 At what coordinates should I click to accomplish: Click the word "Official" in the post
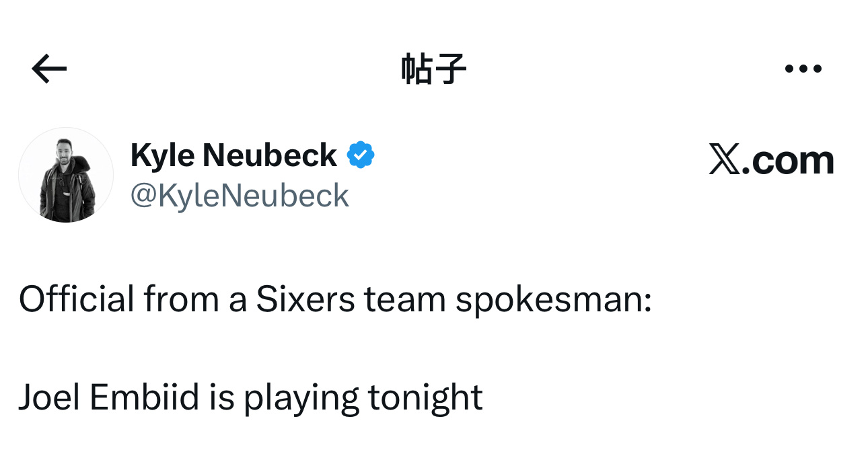click(x=77, y=299)
